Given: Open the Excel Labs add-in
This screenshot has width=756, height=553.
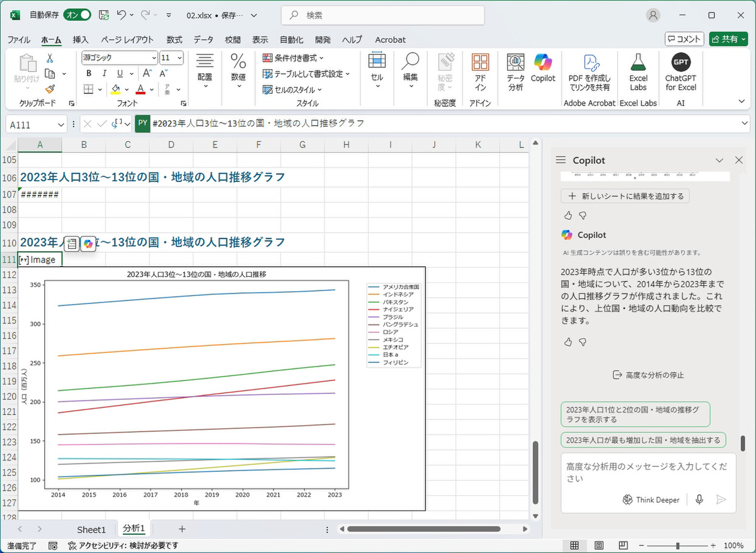Looking at the screenshot, I should (x=638, y=72).
